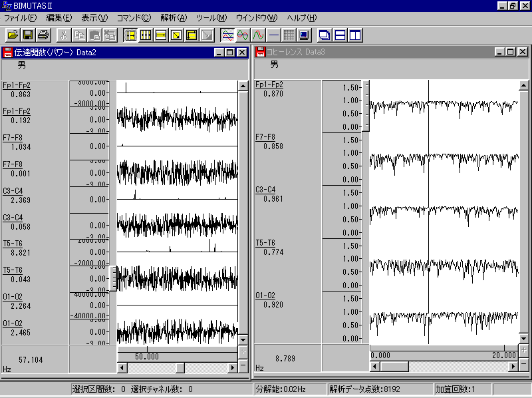Viewport: 532px width, 398px height.
Task: Select the overlaid multi-waveform display icon
Action: [x=227, y=35]
